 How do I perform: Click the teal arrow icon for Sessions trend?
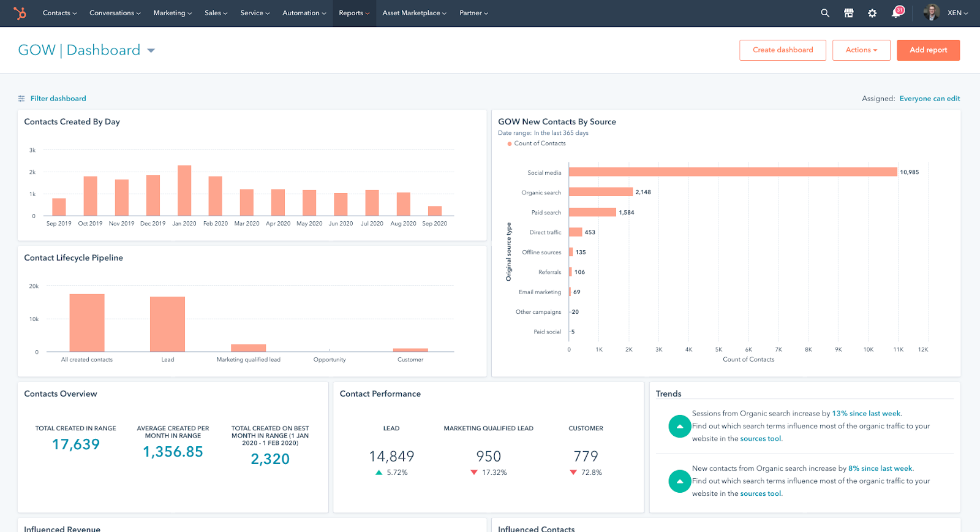(x=679, y=426)
